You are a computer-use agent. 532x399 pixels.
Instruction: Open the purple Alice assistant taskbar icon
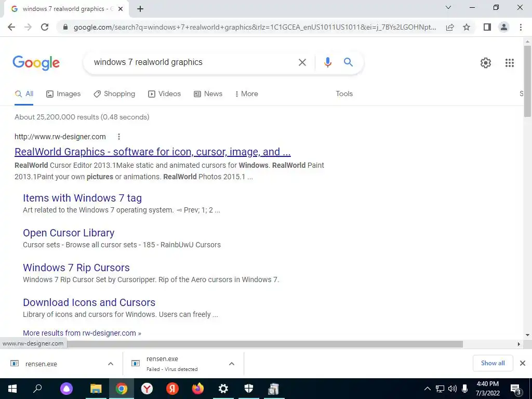click(x=66, y=389)
